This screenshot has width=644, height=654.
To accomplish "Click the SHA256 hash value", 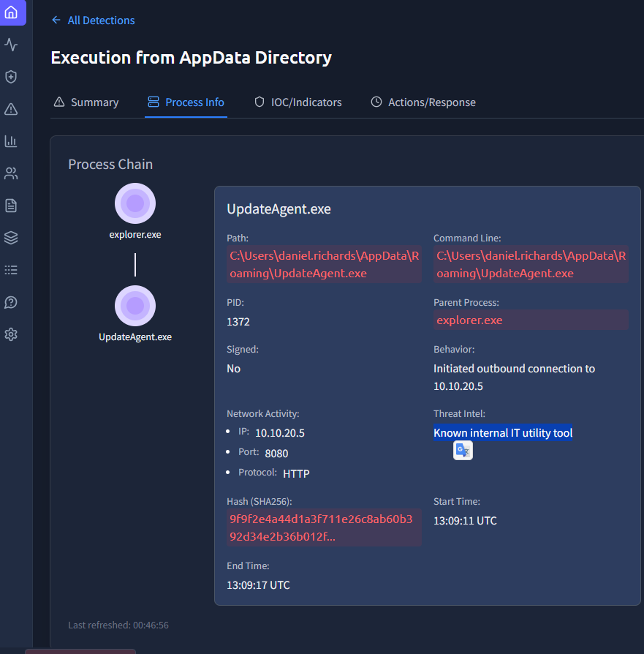I will pos(322,527).
